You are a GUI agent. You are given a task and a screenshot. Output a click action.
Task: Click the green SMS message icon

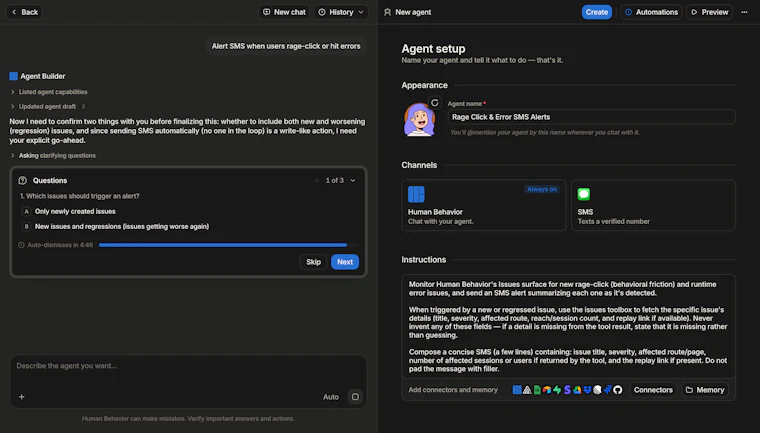[584, 194]
